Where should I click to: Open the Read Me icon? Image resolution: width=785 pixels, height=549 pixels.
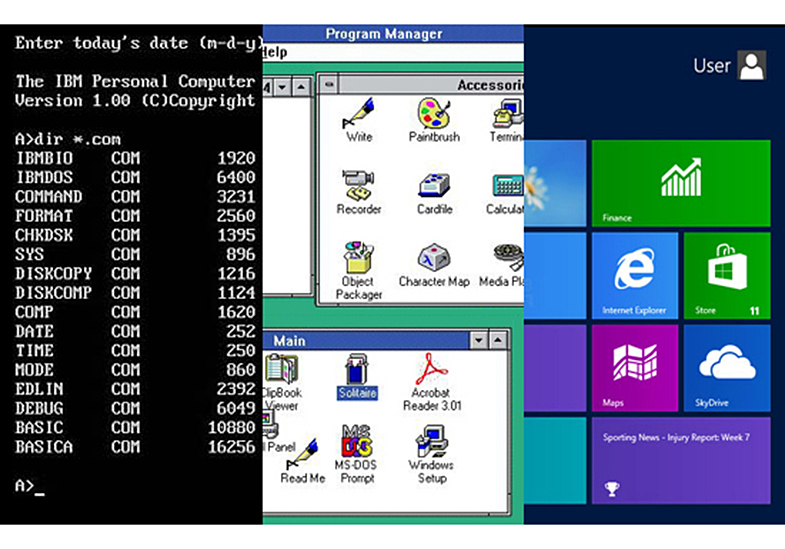[x=303, y=461]
